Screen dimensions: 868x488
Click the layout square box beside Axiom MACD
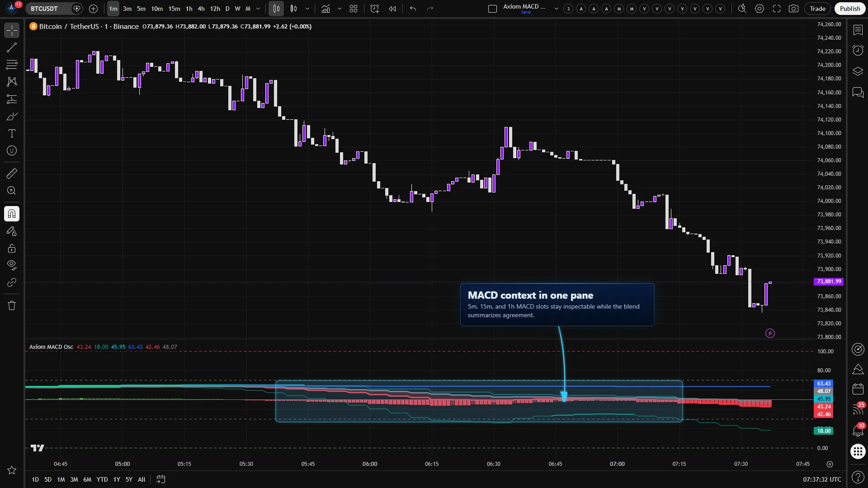[x=493, y=9]
